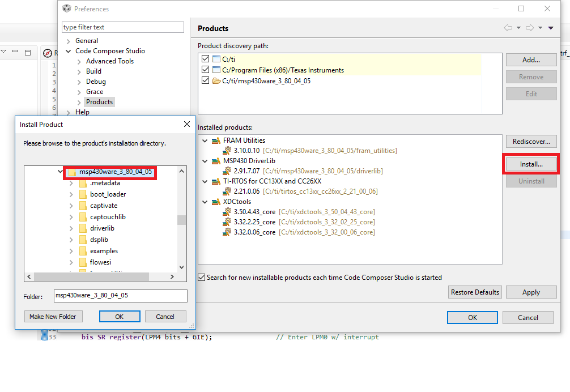The width and height of the screenshot is (570, 392).
Task: Uncheck the C:/ti discovery path
Action: 205,58
